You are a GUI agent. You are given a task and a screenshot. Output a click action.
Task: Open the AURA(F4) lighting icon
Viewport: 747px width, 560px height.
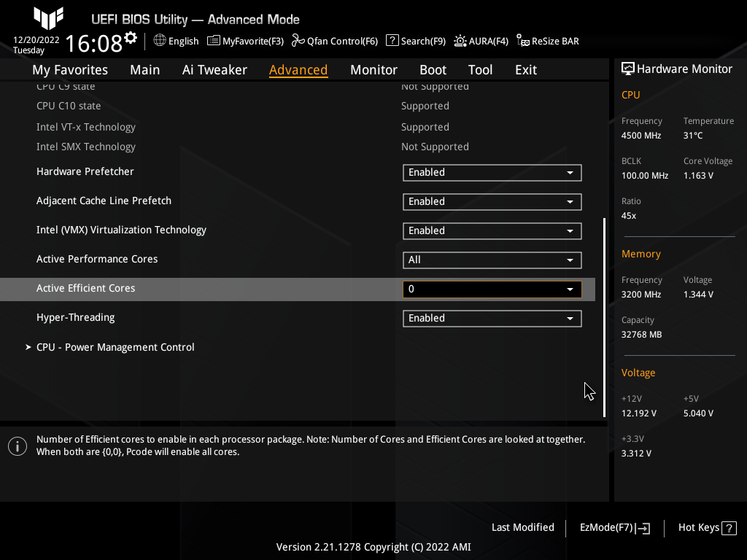(460, 41)
